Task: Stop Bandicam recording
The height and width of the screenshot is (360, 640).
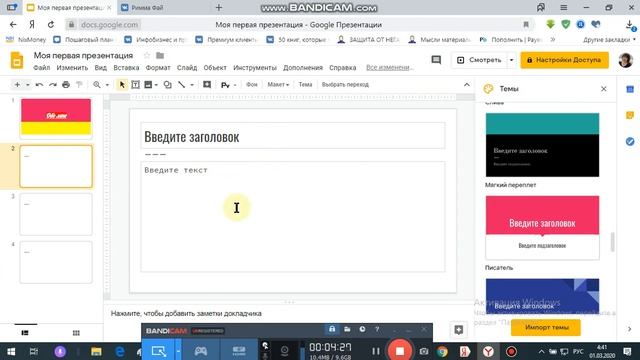Action: (400, 351)
